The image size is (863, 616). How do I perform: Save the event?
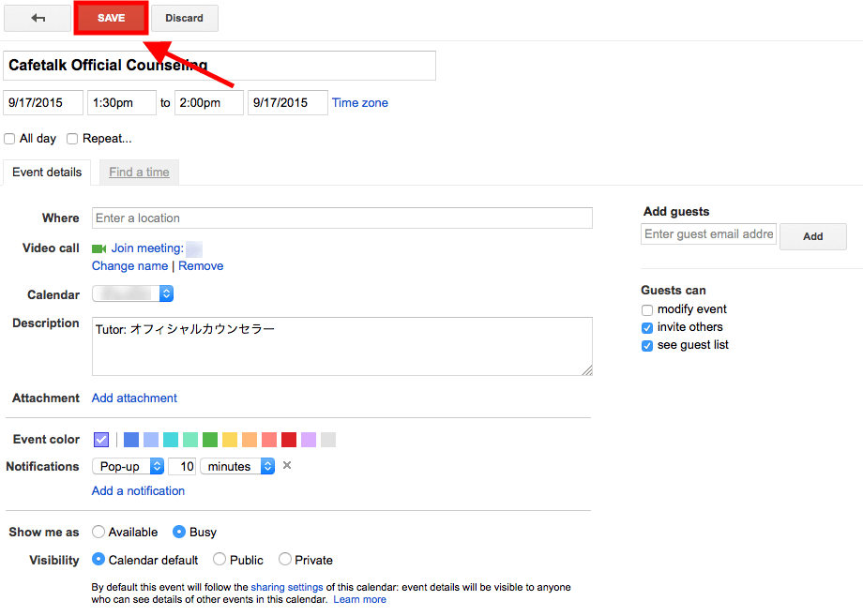pyautogui.click(x=112, y=18)
